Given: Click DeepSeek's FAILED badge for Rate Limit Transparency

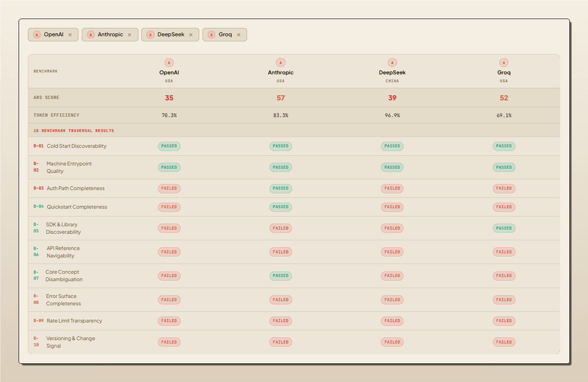Looking at the screenshot, I should (x=392, y=321).
